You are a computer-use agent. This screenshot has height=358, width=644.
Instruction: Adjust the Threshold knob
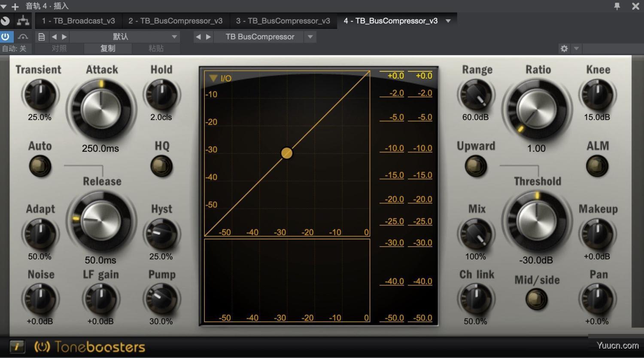point(537,220)
